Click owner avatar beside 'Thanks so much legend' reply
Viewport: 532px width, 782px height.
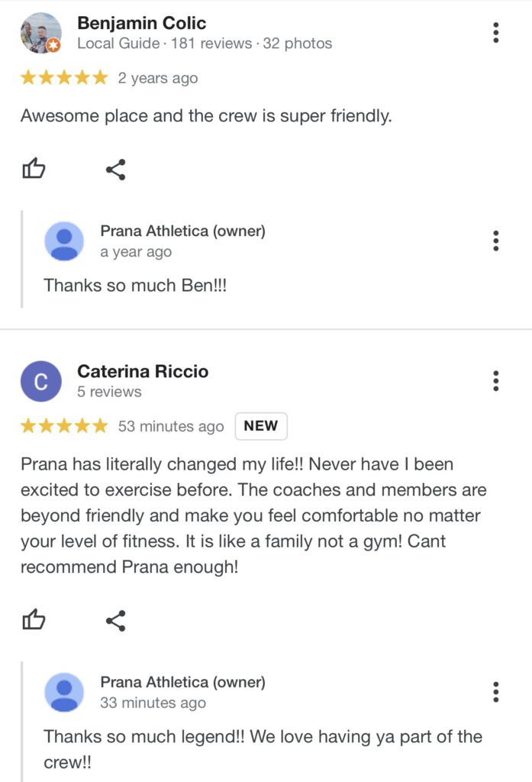click(x=65, y=692)
